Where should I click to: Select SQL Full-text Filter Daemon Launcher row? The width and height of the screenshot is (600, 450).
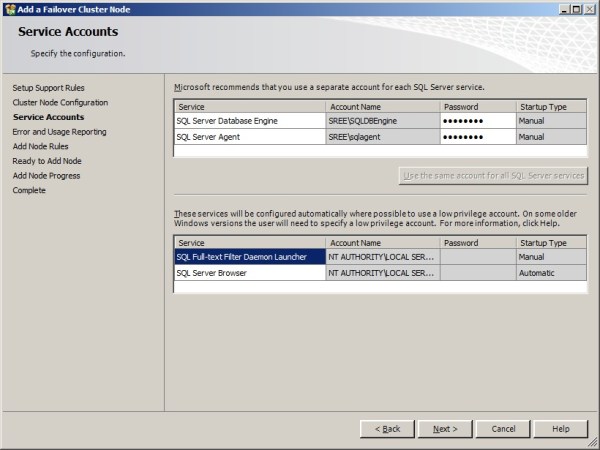250,257
